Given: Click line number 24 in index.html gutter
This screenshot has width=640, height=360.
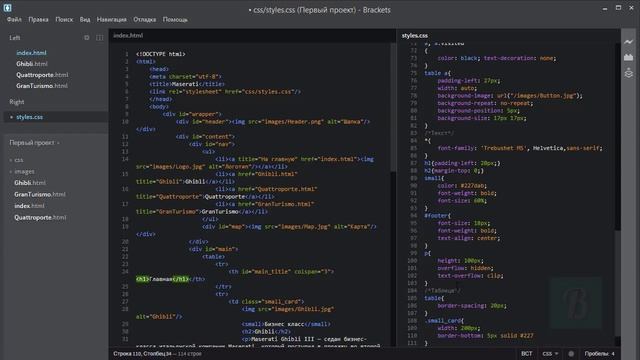Looking at the screenshot, I should tap(125, 271).
